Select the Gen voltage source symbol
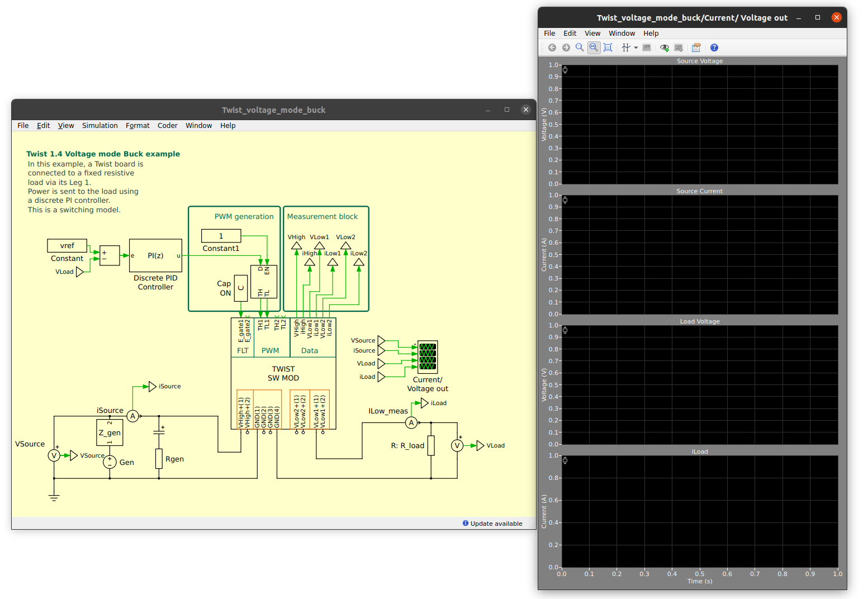This screenshot has height=599, width=868. [110, 462]
